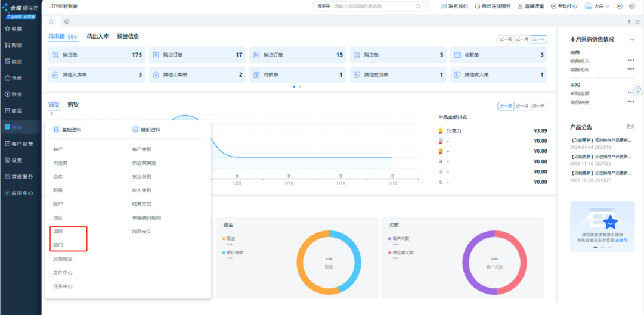Open the 应用中心 app center sidebar item
The height and width of the screenshot is (315, 644).
pos(19,193)
